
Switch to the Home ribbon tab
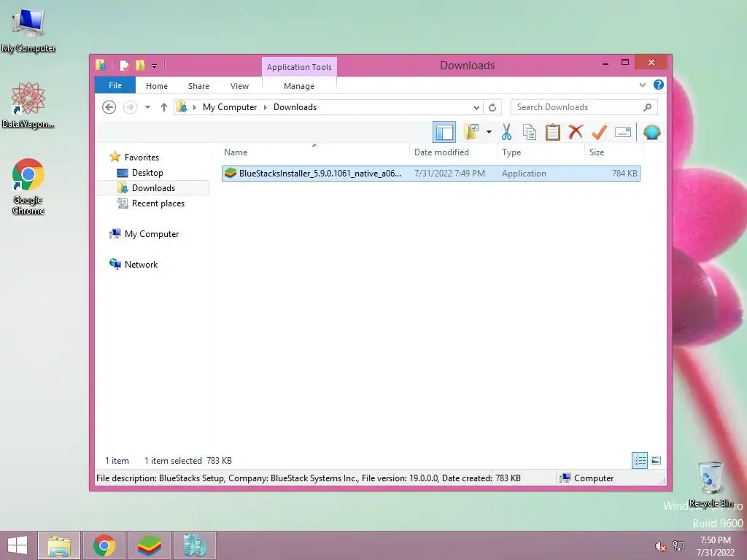click(x=157, y=86)
